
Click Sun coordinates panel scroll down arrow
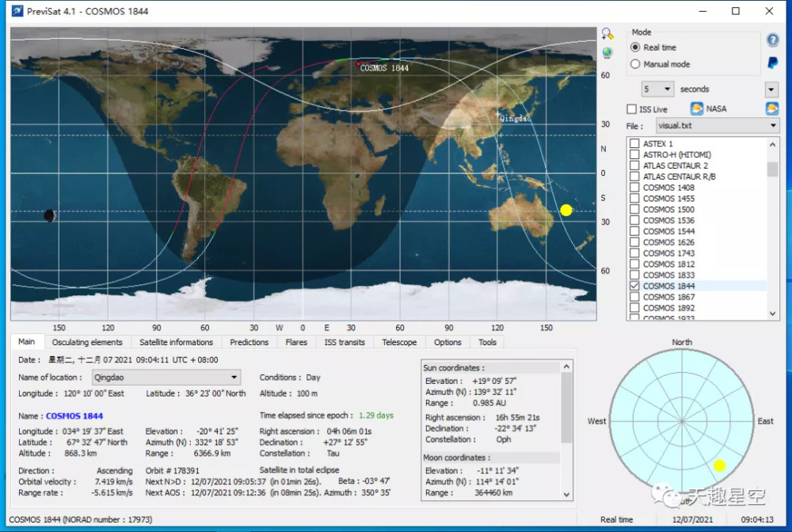[x=566, y=494]
